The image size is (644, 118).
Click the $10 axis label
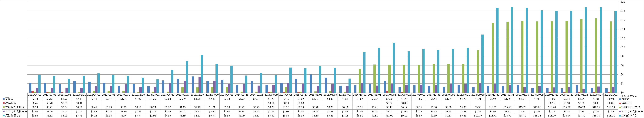623,47
